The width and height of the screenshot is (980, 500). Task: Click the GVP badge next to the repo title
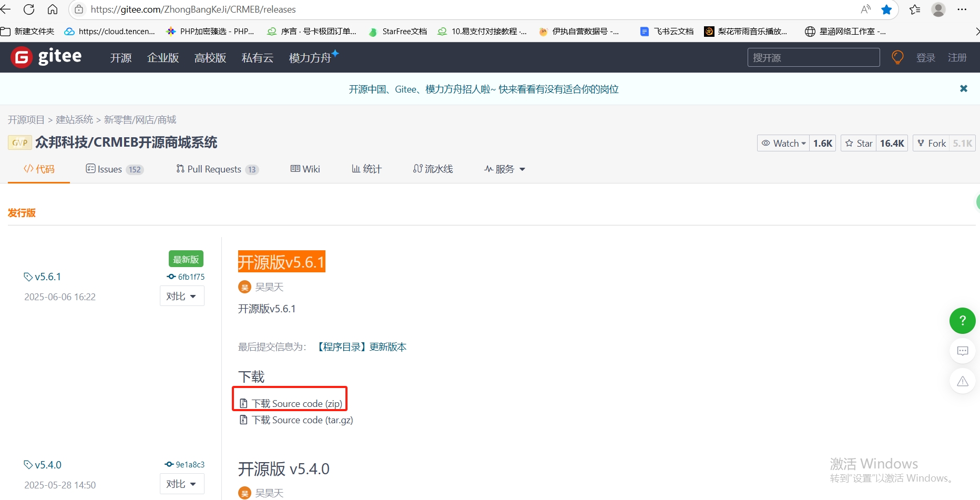(20, 142)
